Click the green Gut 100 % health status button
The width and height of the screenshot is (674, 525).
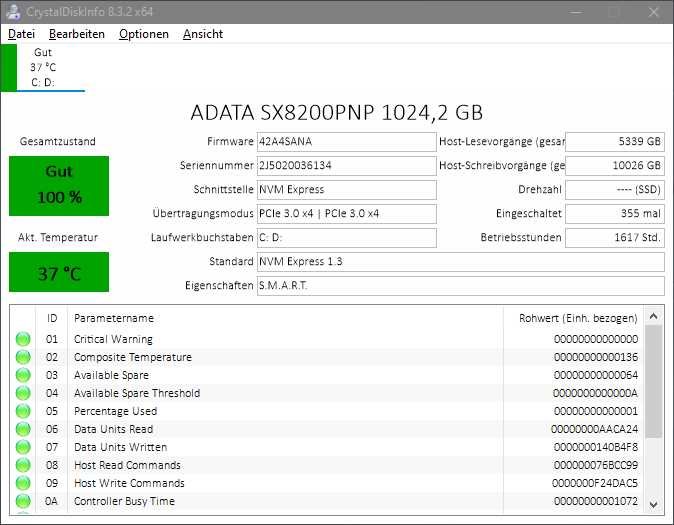59,186
